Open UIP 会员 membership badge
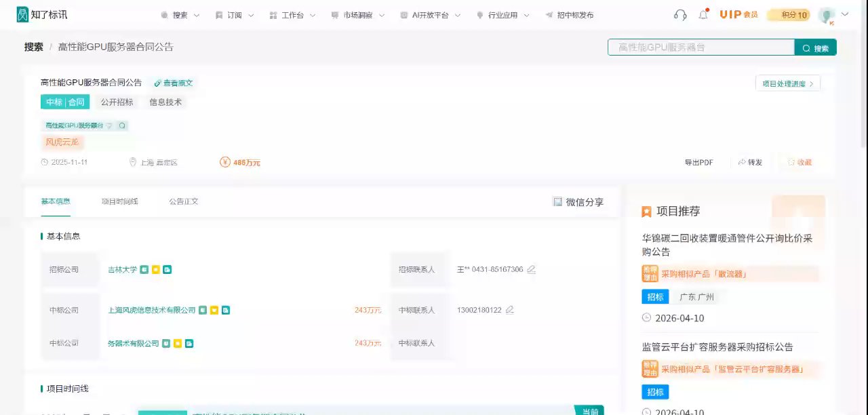This screenshot has width=868, height=415. point(738,14)
